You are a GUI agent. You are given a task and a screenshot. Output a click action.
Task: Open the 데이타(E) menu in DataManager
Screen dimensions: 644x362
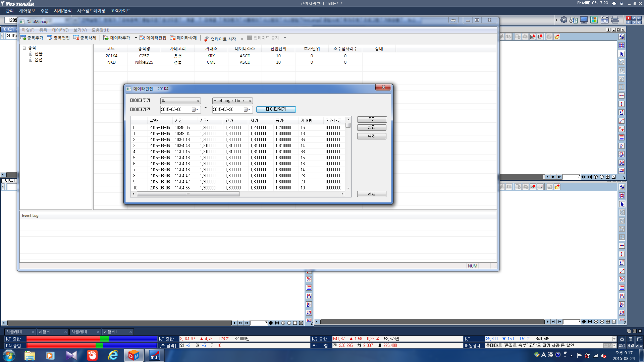pos(60,30)
